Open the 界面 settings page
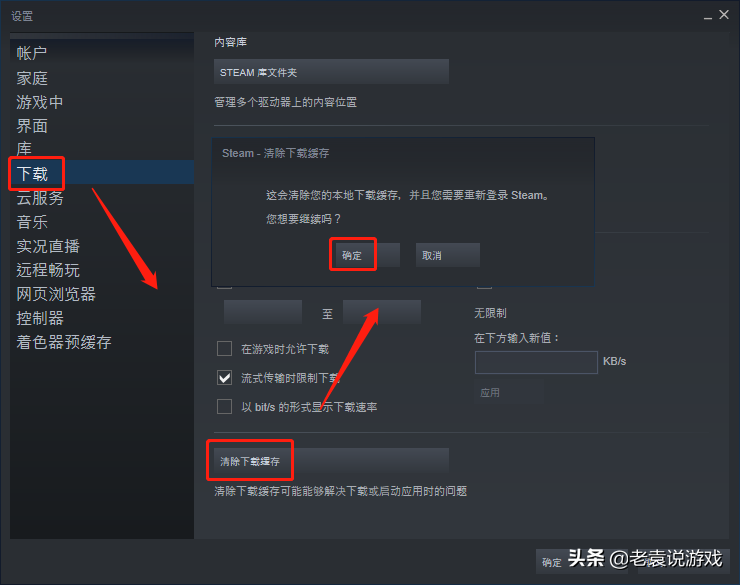 [x=32, y=126]
